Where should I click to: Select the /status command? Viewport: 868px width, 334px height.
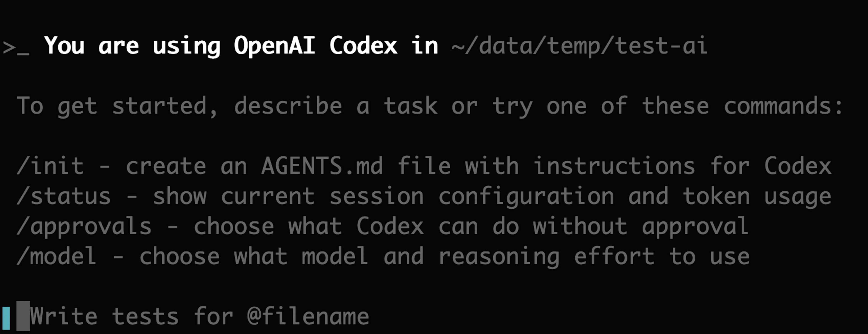pyautogui.click(x=64, y=196)
